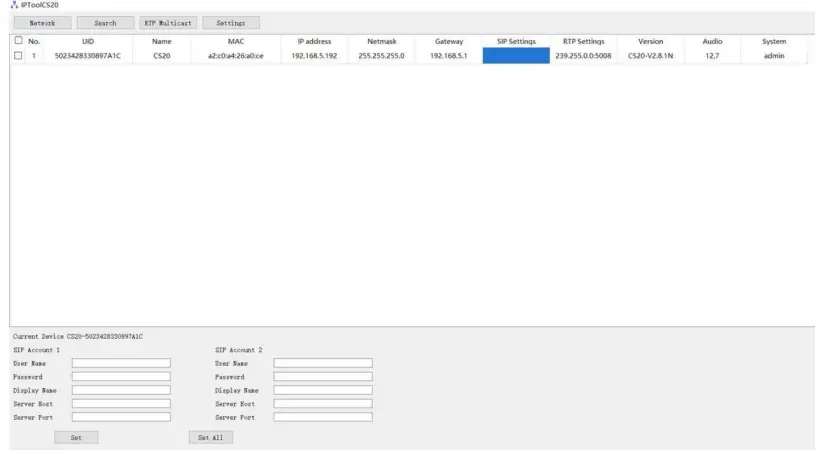
Task: Click the SIP Settings column header
Action: 516,41
